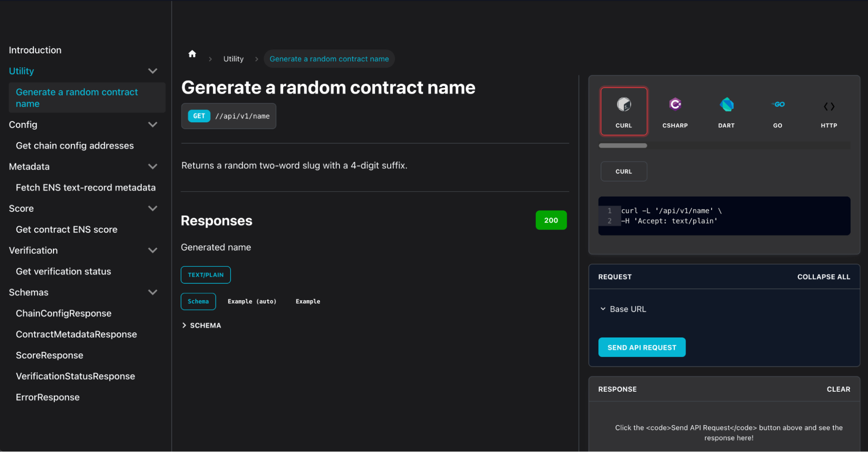Select the TEXT/PLAIN content type
This screenshot has height=452, width=868.
[205, 275]
